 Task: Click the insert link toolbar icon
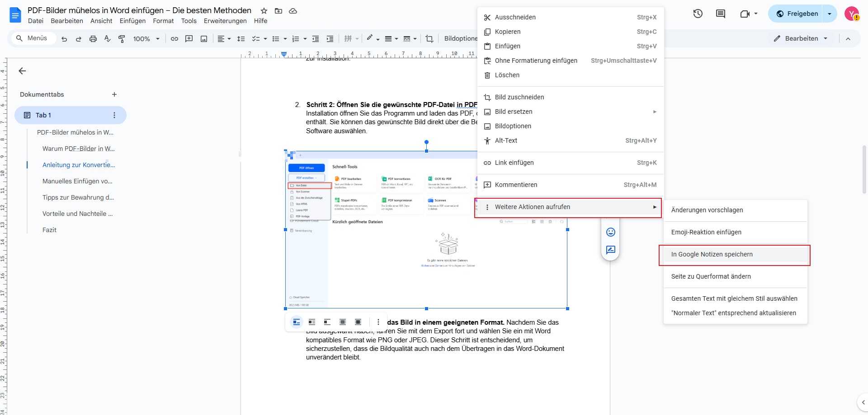(x=175, y=39)
